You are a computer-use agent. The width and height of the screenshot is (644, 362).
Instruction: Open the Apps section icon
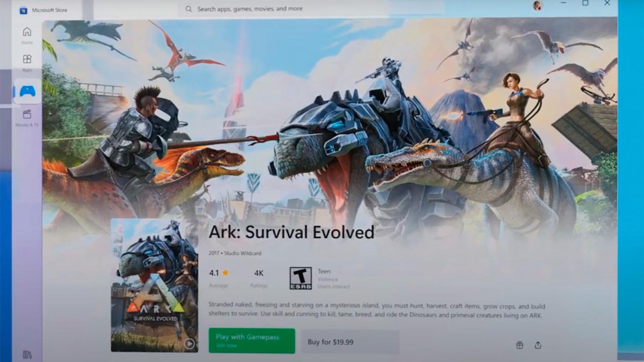coord(27,62)
